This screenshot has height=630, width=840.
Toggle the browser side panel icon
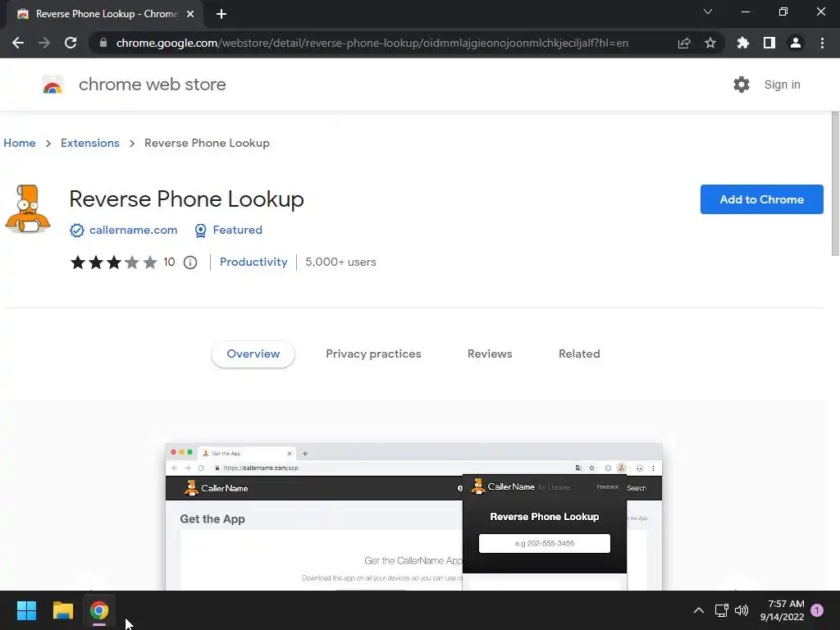(x=769, y=43)
